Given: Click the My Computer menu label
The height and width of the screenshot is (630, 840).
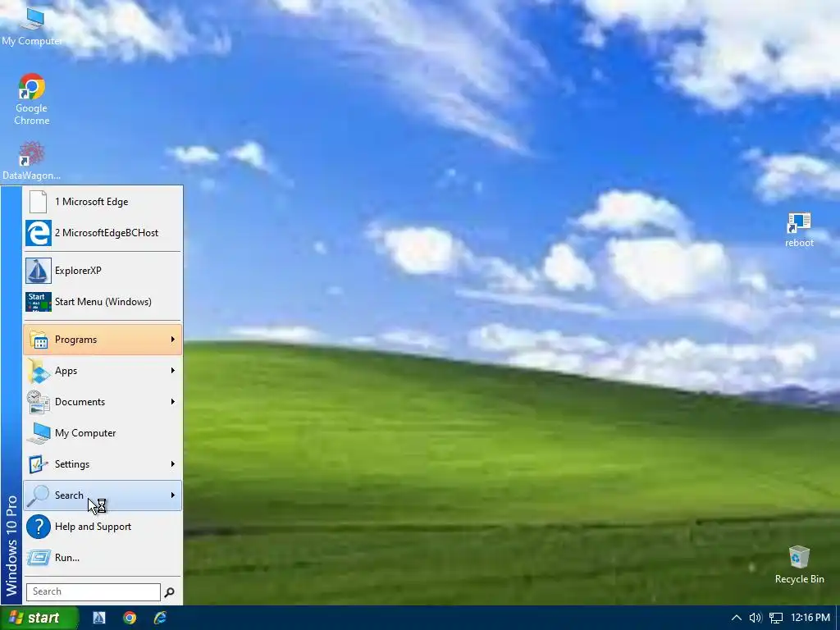Looking at the screenshot, I should (x=85, y=433).
